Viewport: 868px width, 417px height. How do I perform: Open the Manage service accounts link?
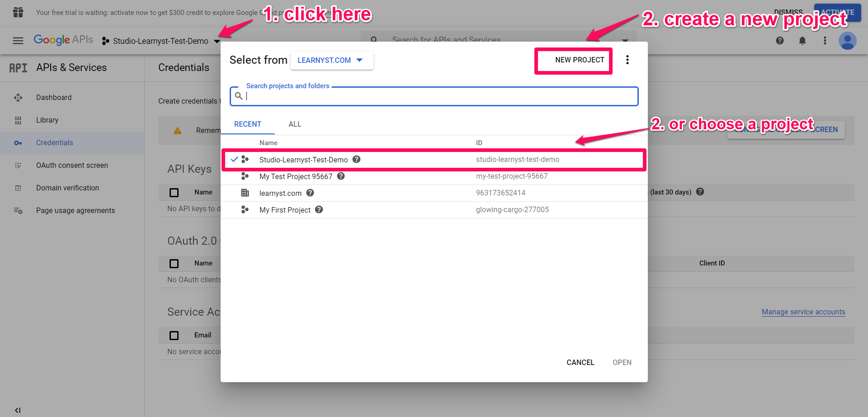click(803, 312)
